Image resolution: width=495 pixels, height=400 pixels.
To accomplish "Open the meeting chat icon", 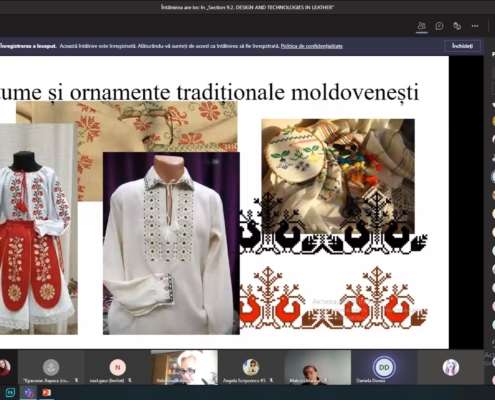I will (439, 26).
